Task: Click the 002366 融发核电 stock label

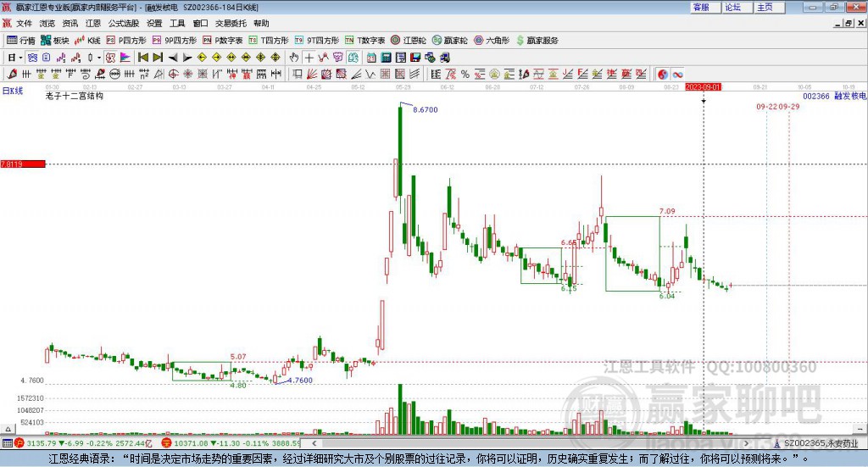Action: [834, 96]
